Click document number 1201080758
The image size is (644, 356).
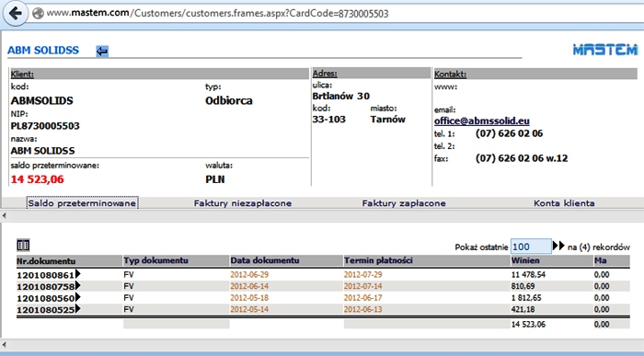click(x=46, y=286)
